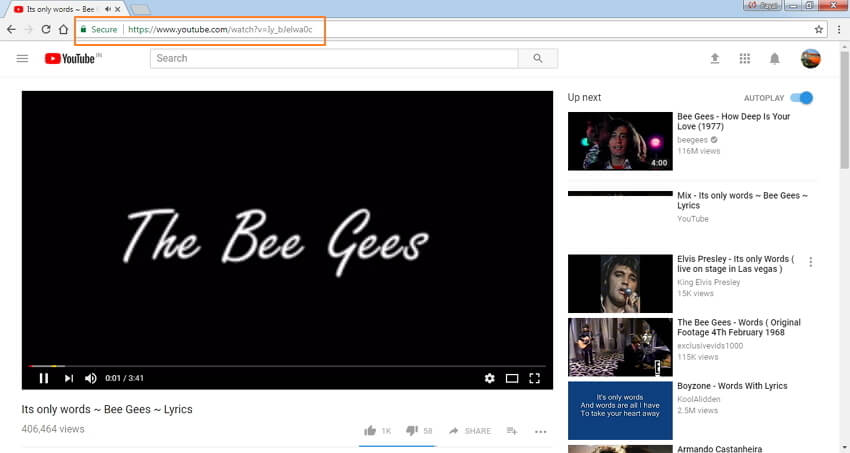
Task: Click into YouTube search field
Action: (334, 59)
